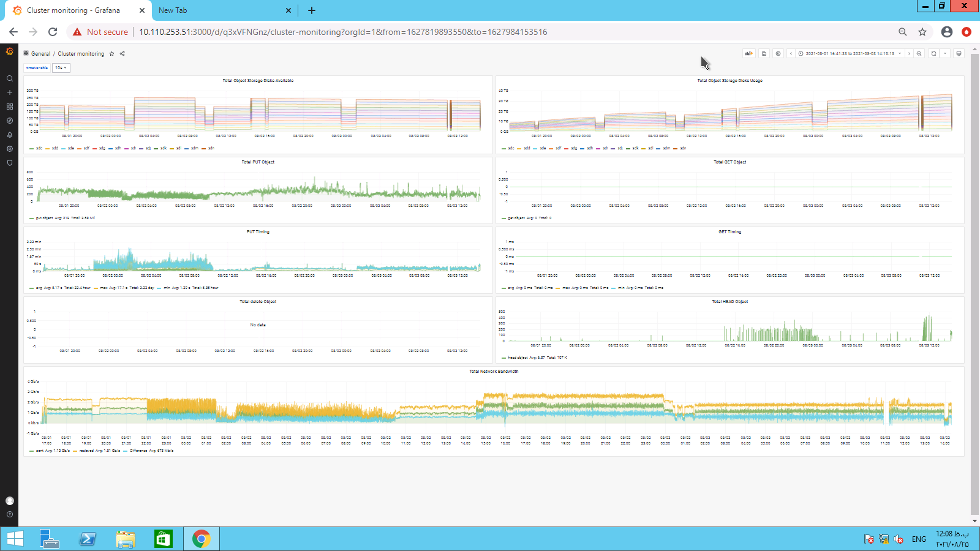
Task: Open the timeVariable 10s dropdown
Action: (x=61, y=68)
